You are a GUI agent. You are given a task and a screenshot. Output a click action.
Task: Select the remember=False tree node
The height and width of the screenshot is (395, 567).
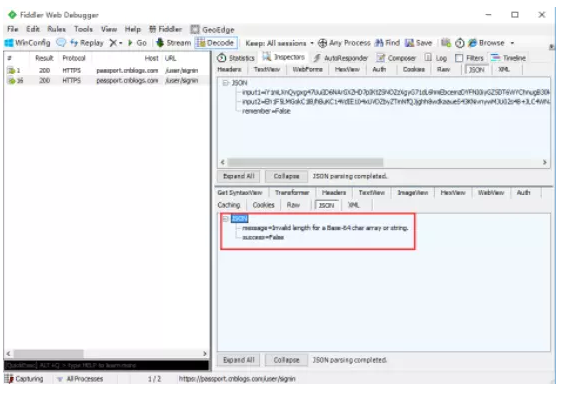(266, 111)
